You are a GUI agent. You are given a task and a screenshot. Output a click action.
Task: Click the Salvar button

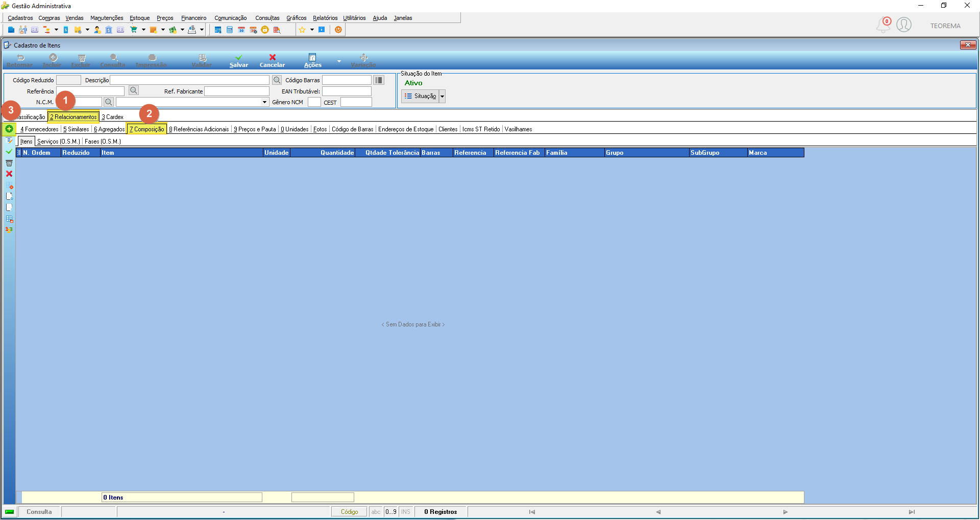click(x=239, y=61)
